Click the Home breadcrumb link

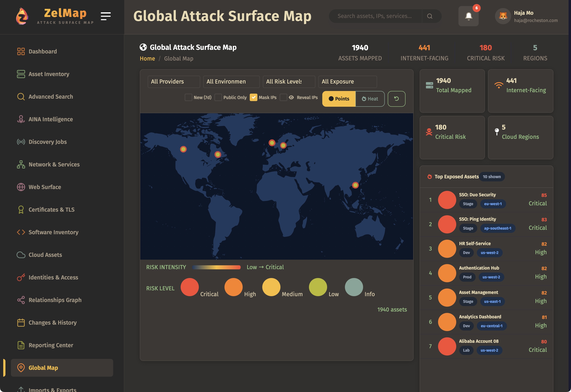(147, 59)
